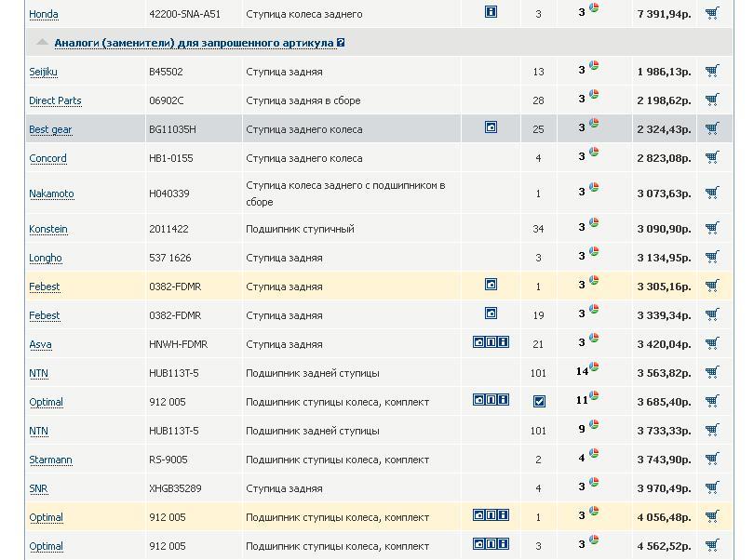Open NTN link in 3 563,82р. row

(x=38, y=374)
